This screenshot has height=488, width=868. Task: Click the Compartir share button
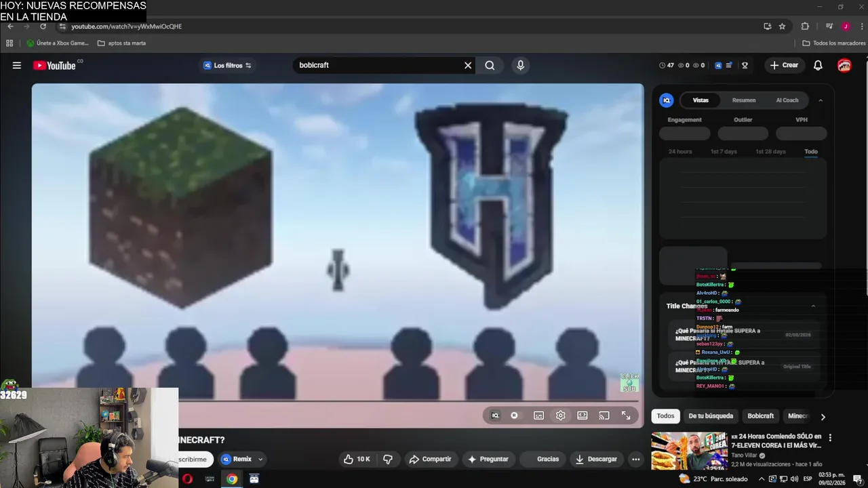(x=430, y=459)
